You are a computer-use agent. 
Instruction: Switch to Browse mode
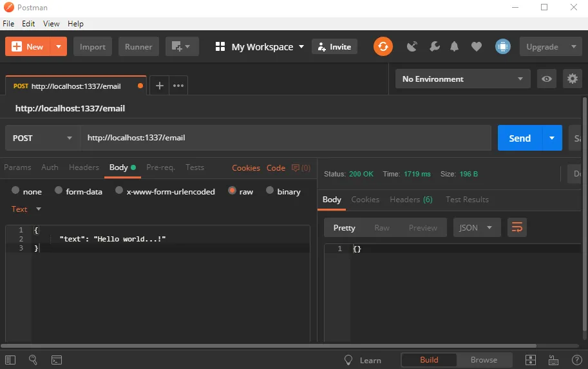[x=484, y=359]
